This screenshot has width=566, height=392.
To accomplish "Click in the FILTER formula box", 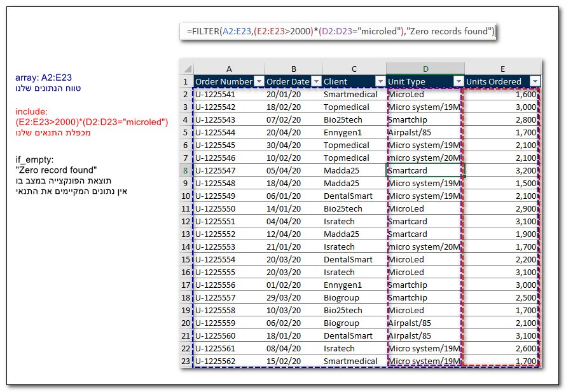I will point(338,31).
